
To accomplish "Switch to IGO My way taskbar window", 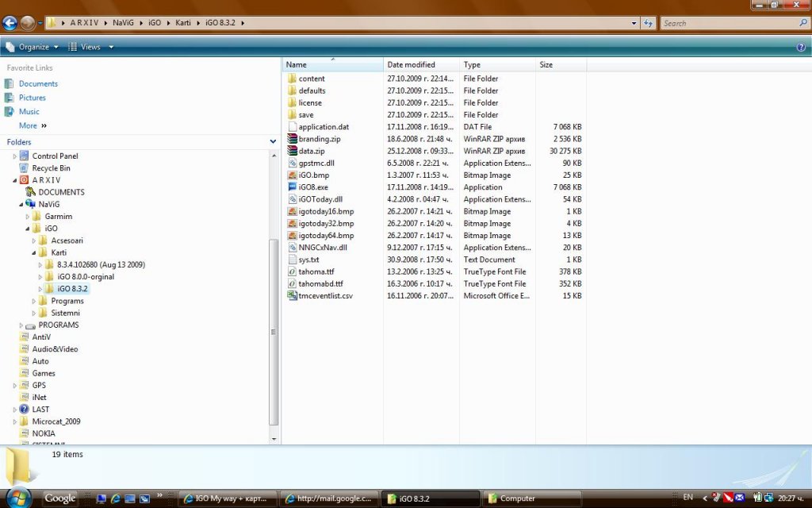I will coord(228,498).
